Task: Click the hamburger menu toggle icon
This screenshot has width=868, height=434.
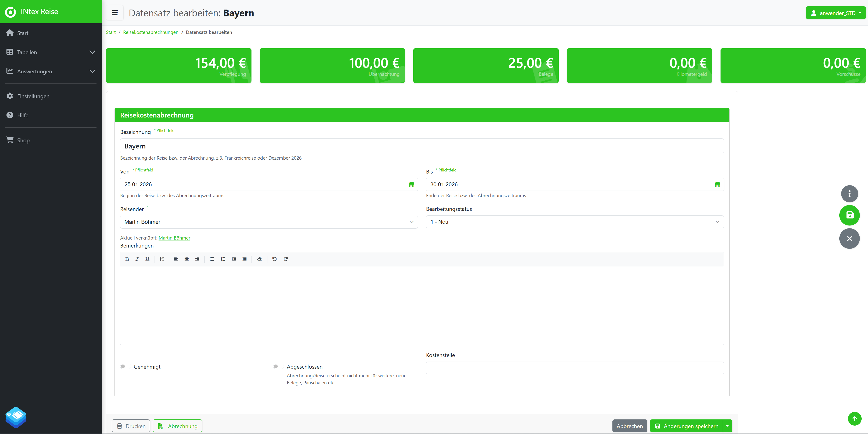Action: [x=114, y=13]
